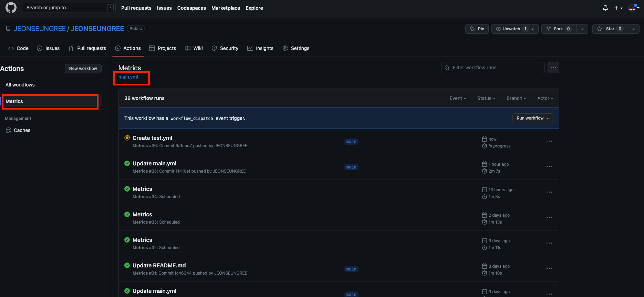Image resolution: width=644 pixels, height=297 pixels.
Task: Click the New workflow button
Action: (83, 69)
